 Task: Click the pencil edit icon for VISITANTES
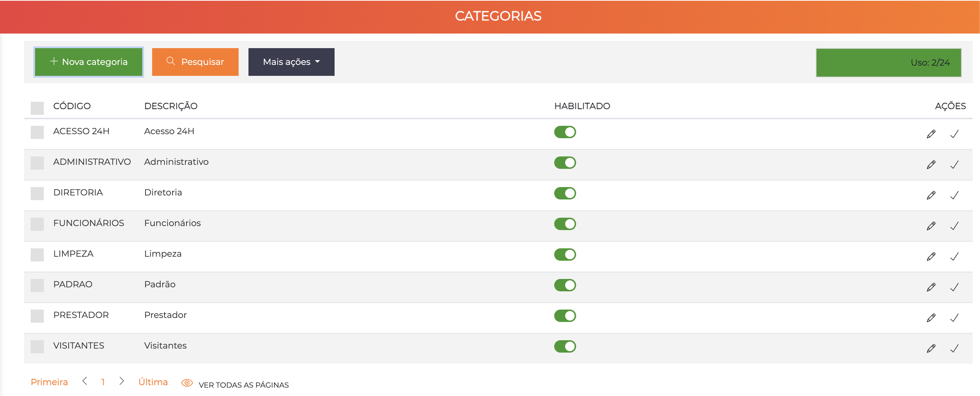(x=931, y=348)
